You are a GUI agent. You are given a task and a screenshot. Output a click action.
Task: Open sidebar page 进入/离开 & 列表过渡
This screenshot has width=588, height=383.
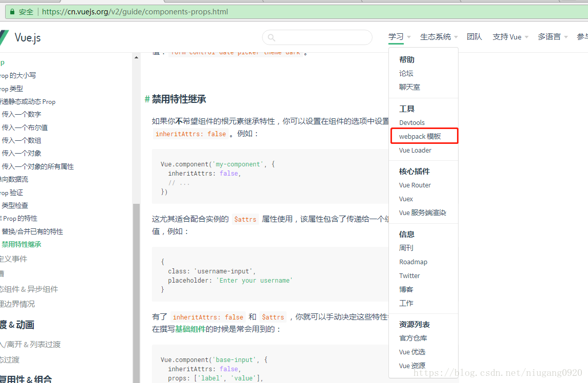click(x=30, y=345)
